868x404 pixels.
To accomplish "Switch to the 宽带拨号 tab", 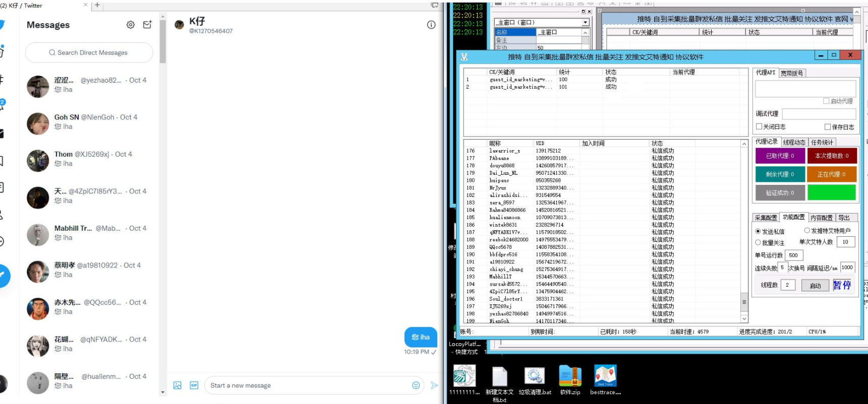I will (791, 74).
